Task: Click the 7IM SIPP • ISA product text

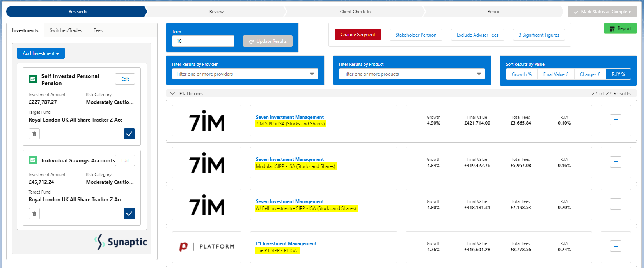Action: [290, 124]
